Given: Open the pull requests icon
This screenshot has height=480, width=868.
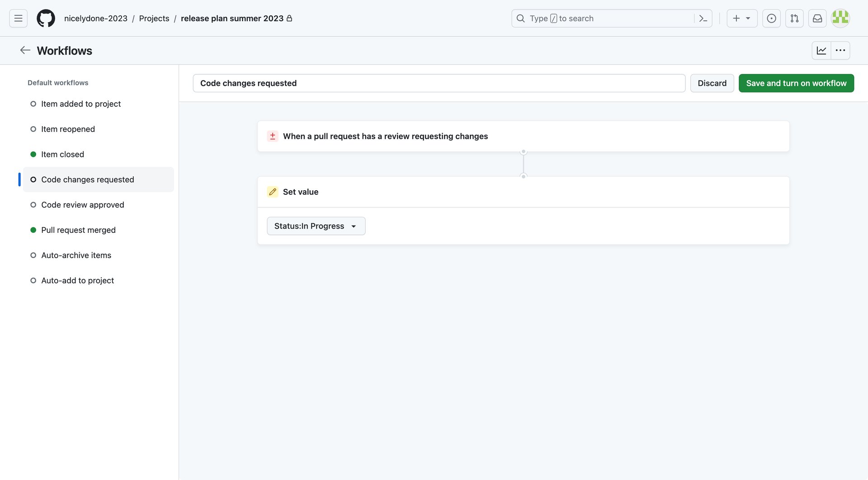Looking at the screenshot, I should tap(794, 18).
